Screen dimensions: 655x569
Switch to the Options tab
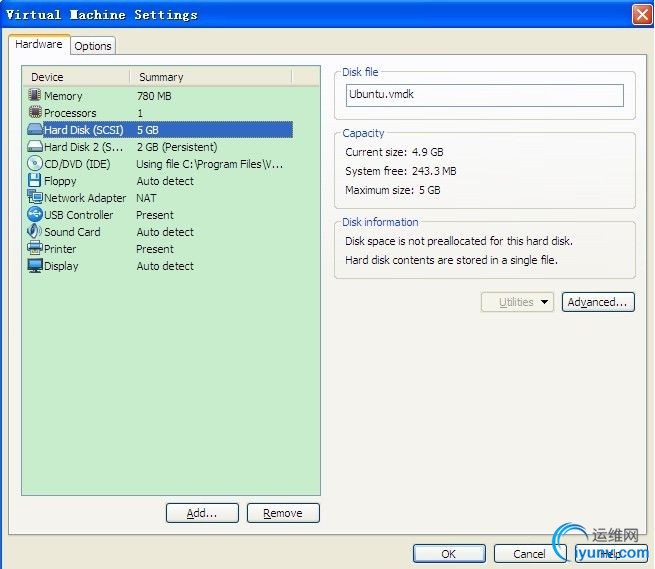[93, 46]
